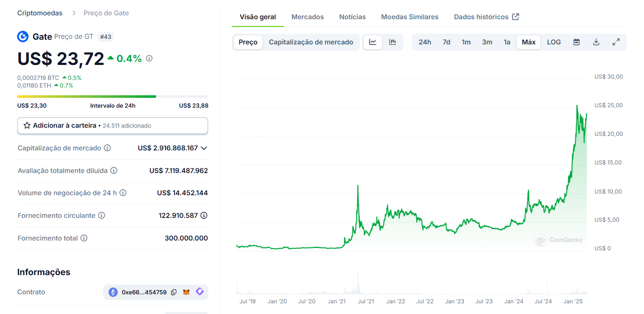Set chart range to 1m
Image resolution: width=644 pixels, height=314 pixels.
[x=466, y=42]
